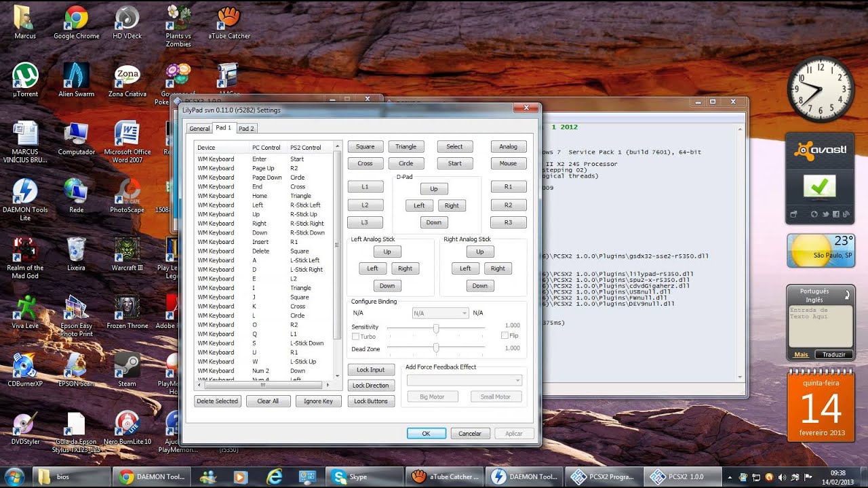
Task: Select the PhotoScape desktop icon
Action: click(127, 196)
